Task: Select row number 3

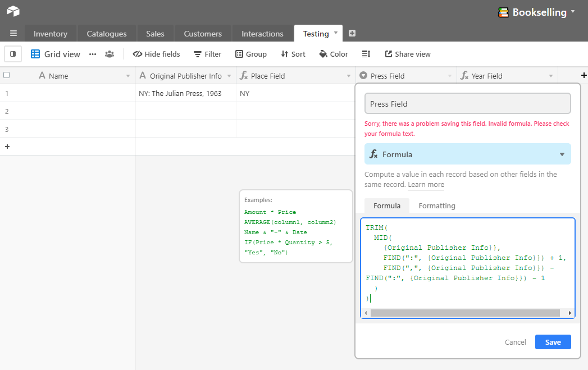Action: [7, 129]
